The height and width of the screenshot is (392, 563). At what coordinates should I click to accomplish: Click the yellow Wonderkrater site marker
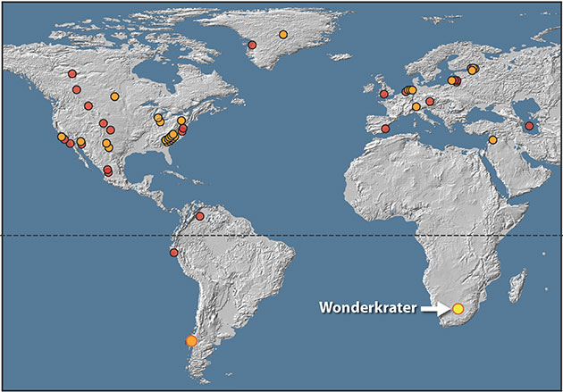(458, 309)
